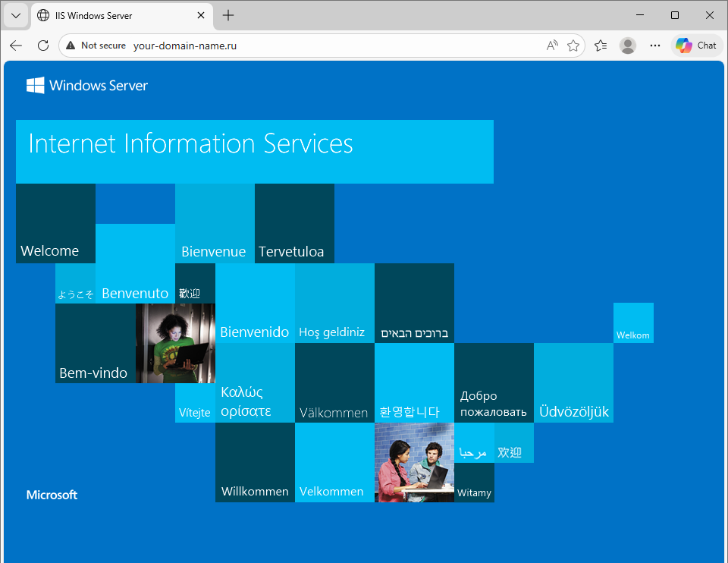Open the Favorites list icon
The image size is (728, 563).
click(x=601, y=46)
